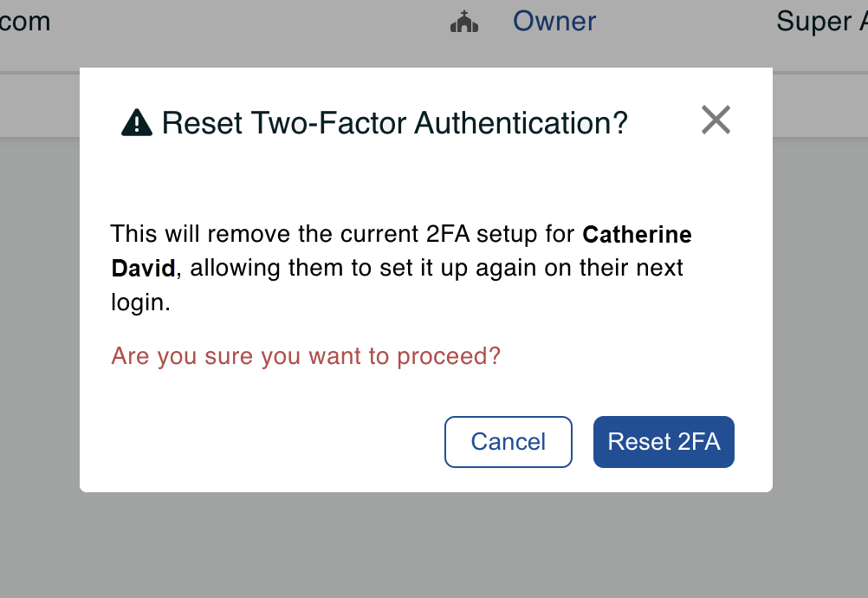Cancel the 2FA reset
This screenshot has width=868, height=598.
[x=508, y=442]
